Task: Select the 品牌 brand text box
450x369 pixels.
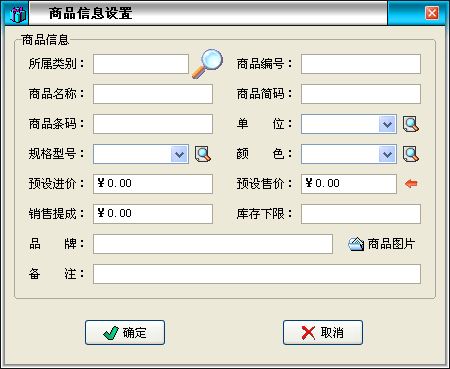Action: (213, 244)
